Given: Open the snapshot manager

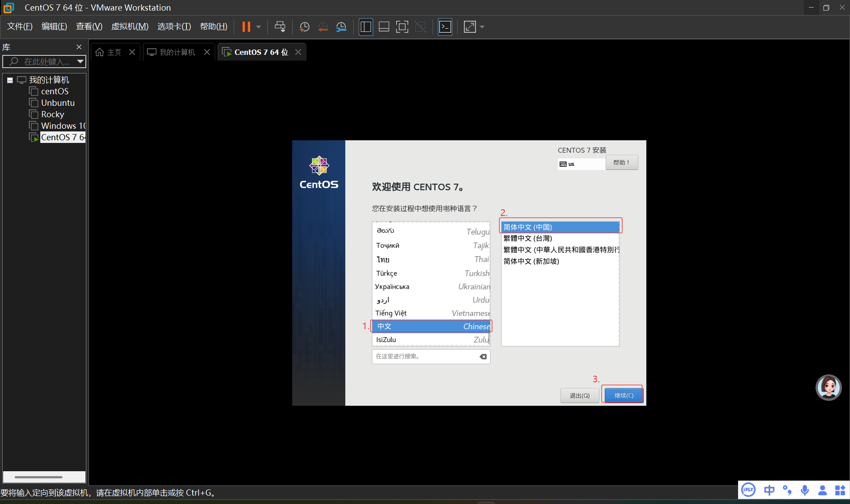Looking at the screenshot, I should (341, 27).
